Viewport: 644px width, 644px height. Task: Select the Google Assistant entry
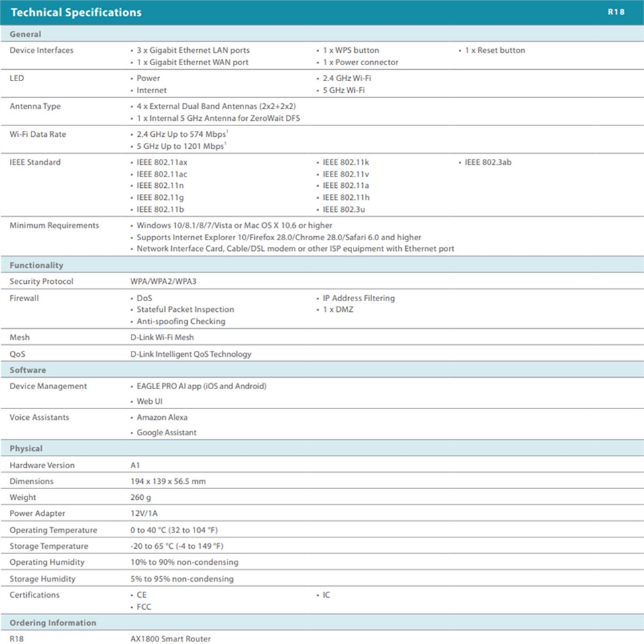click(166, 433)
